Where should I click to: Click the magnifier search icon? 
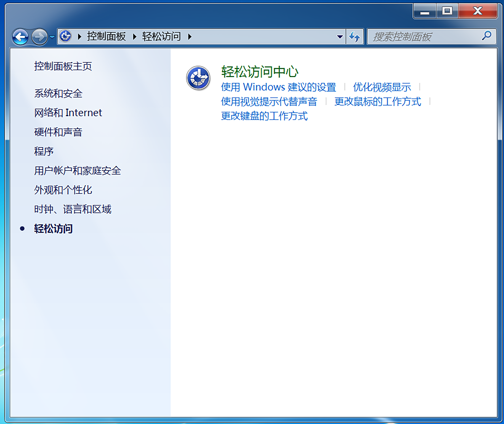pos(487,36)
